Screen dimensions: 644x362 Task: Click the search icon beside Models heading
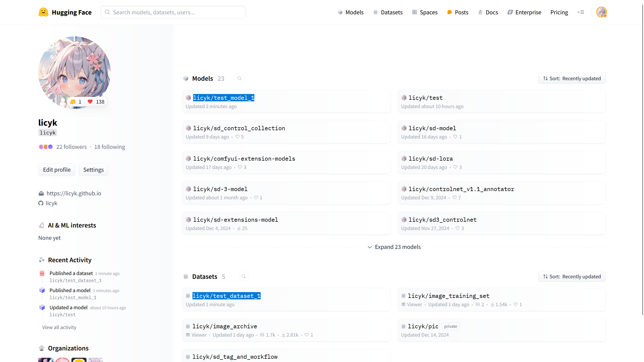click(239, 78)
